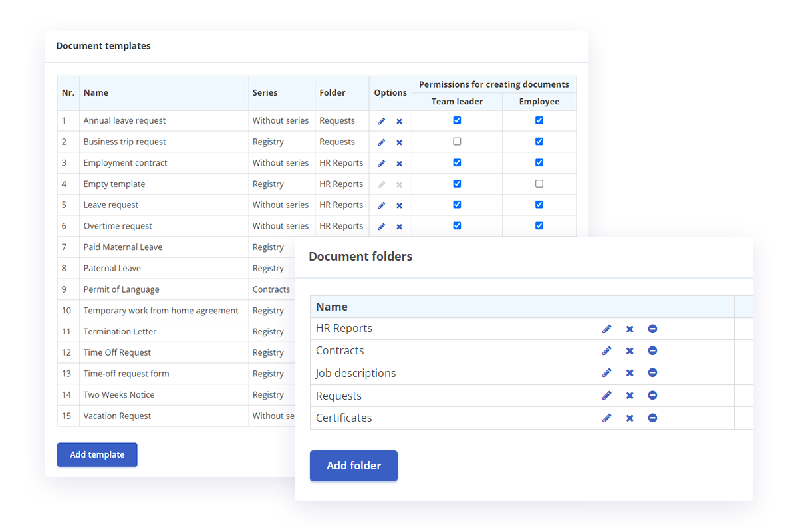Select Temporary work from home agreement row

point(176,311)
